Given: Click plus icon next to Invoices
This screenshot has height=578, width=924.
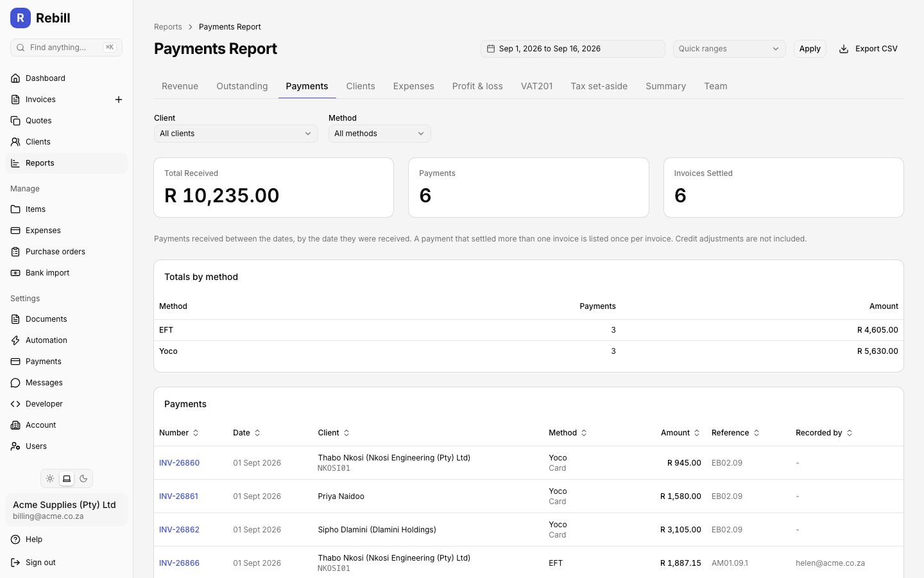Looking at the screenshot, I should click(x=119, y=100).
